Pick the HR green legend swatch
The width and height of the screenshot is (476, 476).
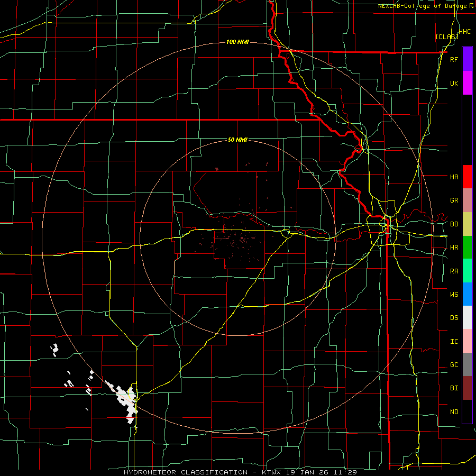tap(467, 247)
